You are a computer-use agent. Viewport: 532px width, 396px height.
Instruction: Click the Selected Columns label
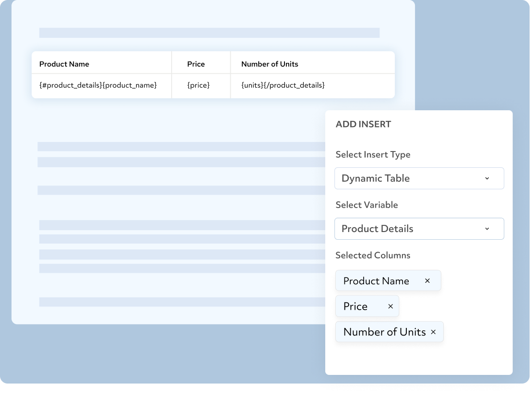[x=373, y=255]
